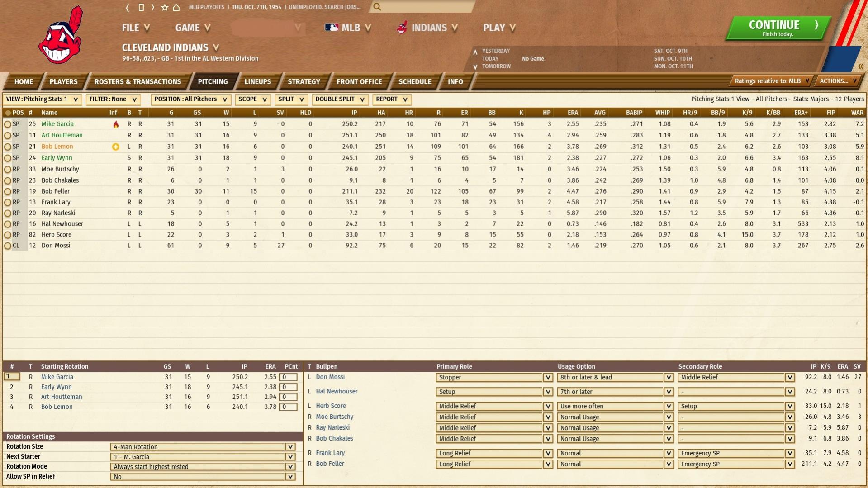Open the FILTER: None dropdown

(x=113, y=99)
